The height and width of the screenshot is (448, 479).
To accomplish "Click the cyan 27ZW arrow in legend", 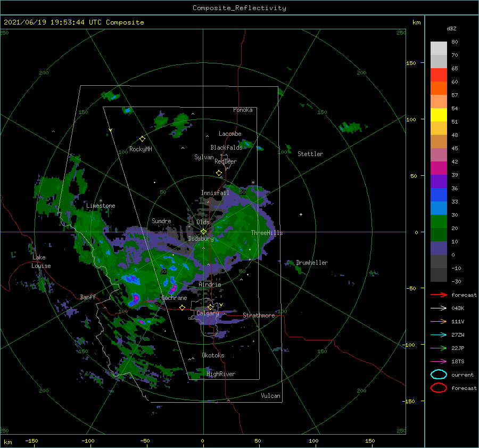I will tap(439, 335).
